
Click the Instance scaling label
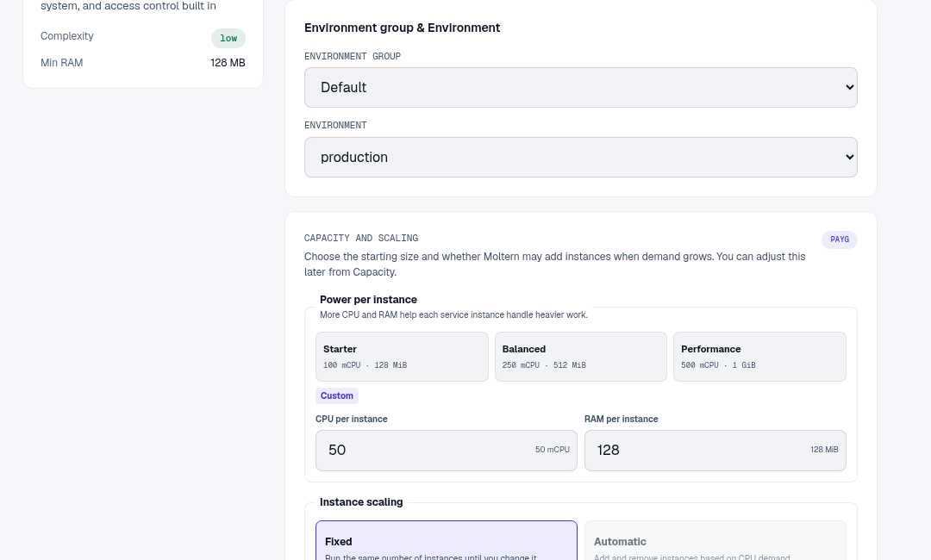coord(361,502)
